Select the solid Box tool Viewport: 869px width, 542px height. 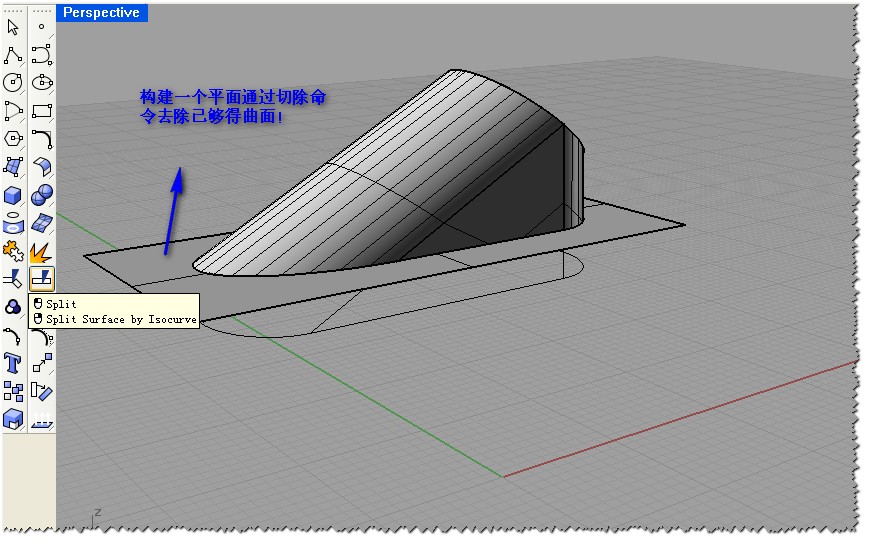tap(13, 195)
